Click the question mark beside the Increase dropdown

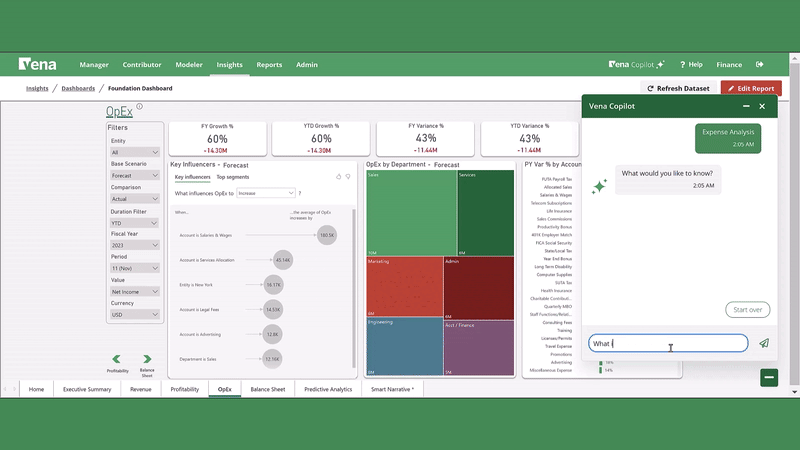click(x=299, y=193)
